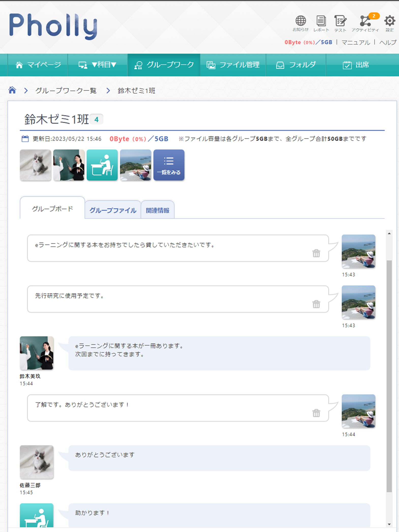The width and height of the screenshot is (399, 532).
Task: Open the マニュアル link
Action: (356, 42)
